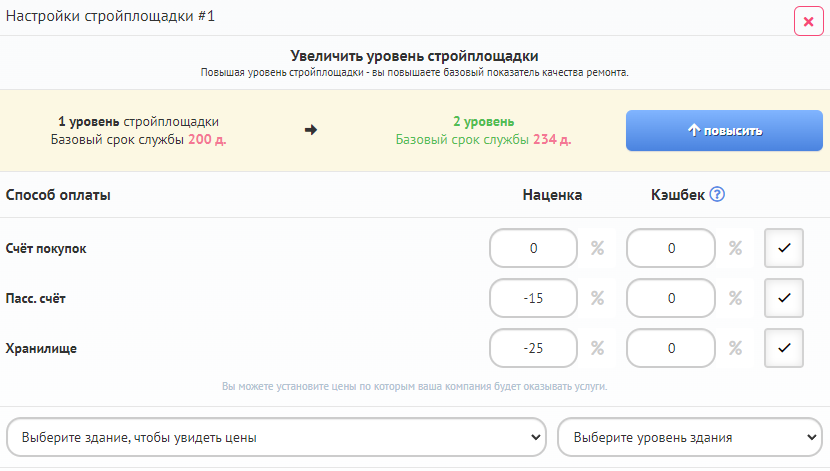Viewport: 830px width, 471px height.
Task: Click Наценка field for Хранилище
Action: point(533,348)
